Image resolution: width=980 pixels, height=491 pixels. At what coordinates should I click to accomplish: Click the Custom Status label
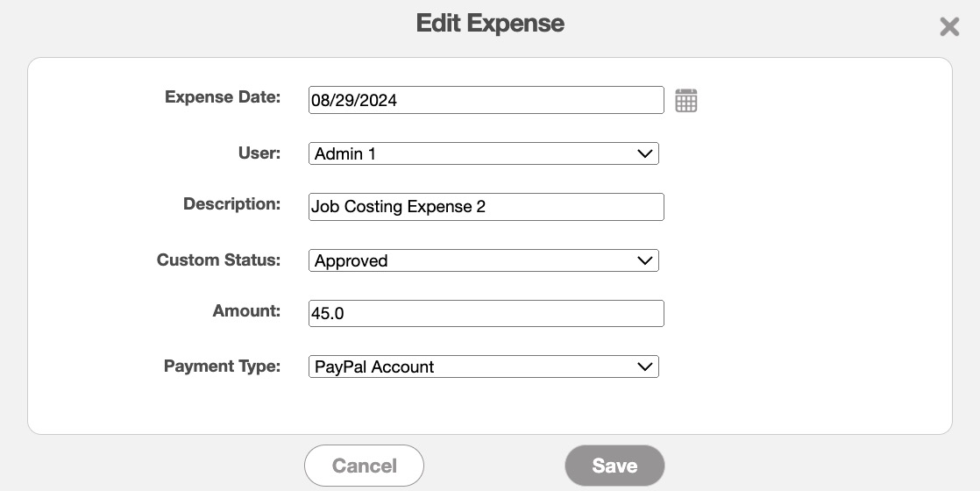[x=218, y=260]
